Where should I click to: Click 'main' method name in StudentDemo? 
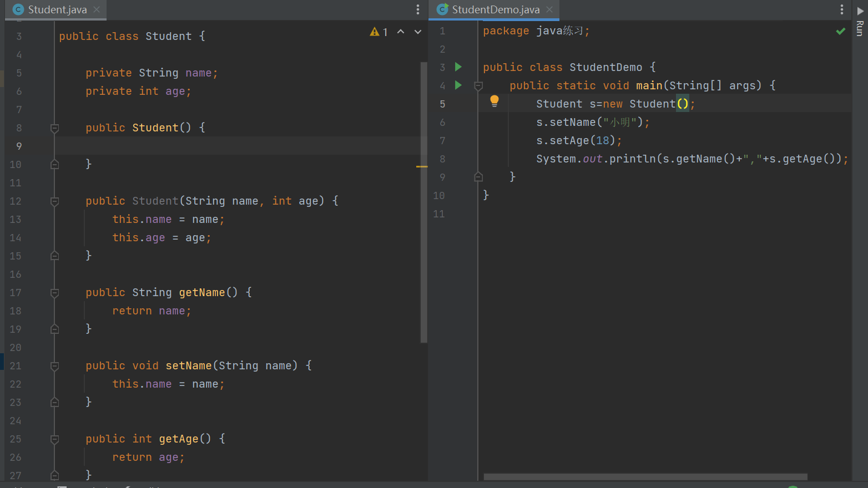(649, 85)
